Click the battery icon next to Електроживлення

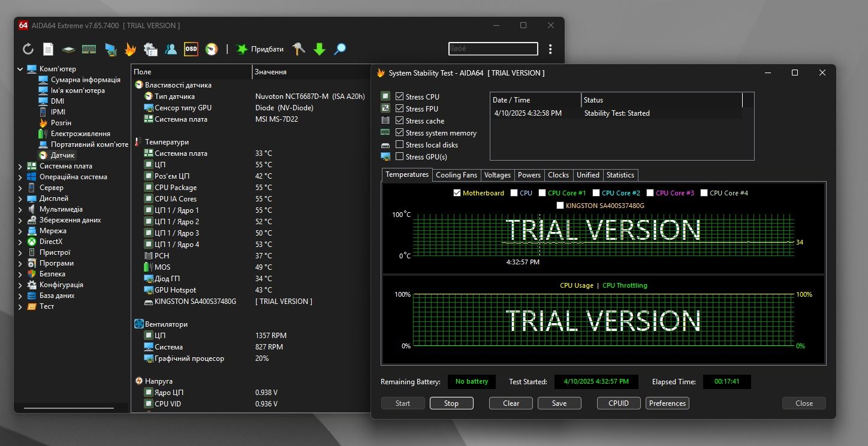(43, 134)
